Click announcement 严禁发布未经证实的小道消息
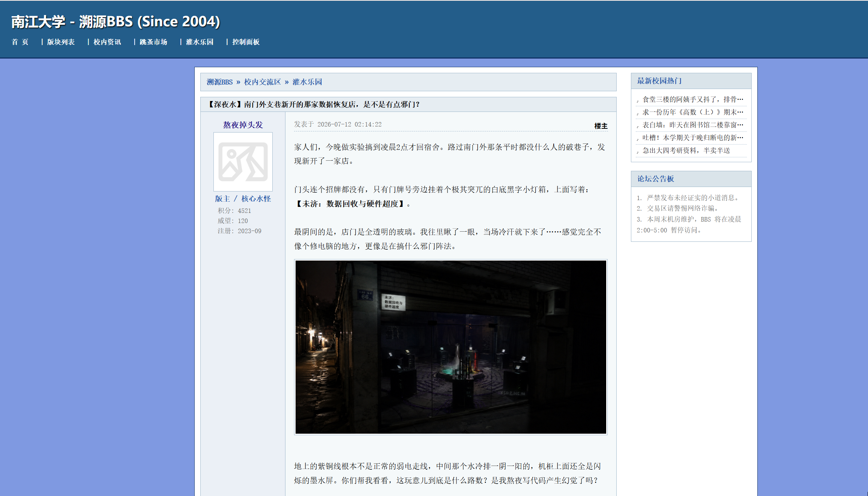The image size is (868, 496). 689,197
